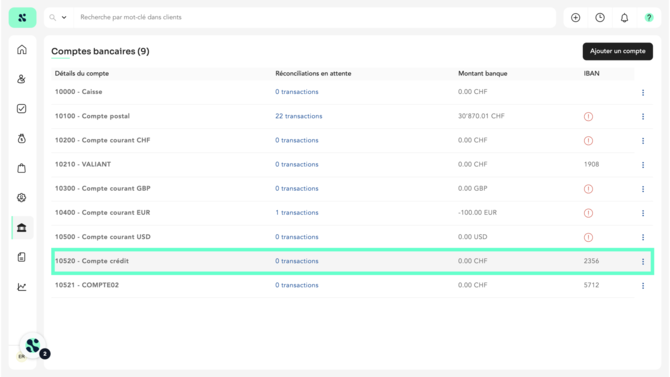Click IBAN warning icon for Compte courant GBP

click(588, 189)
